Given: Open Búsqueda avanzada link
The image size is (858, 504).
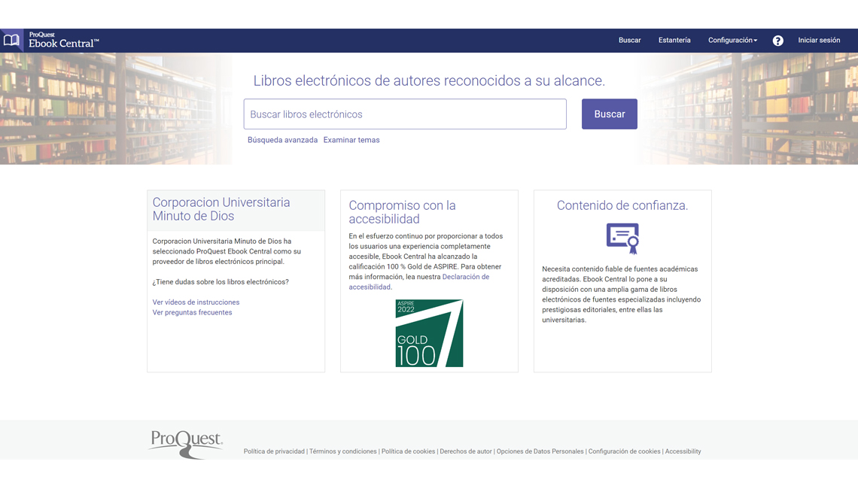Looking at the screenshot, I should click(282, 140).
